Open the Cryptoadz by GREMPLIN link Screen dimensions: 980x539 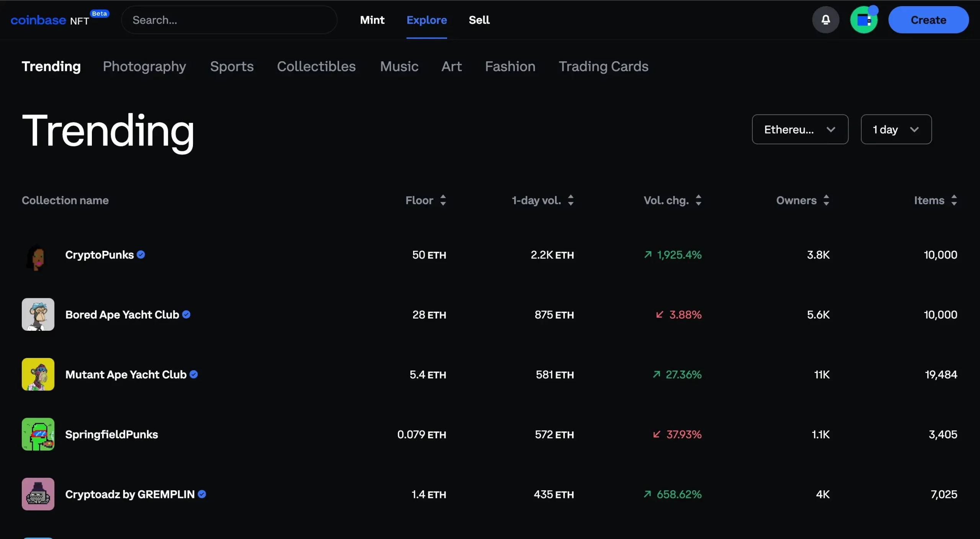coord(130,494)
